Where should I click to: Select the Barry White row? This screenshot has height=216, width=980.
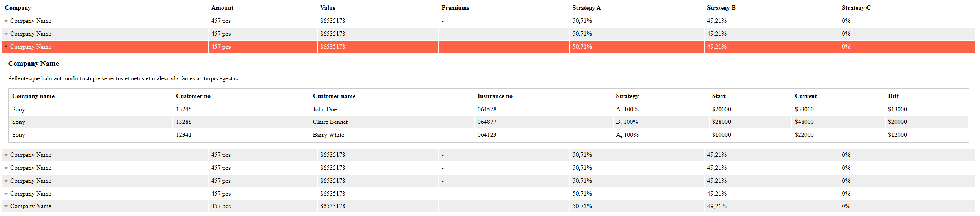pos(328,135)
